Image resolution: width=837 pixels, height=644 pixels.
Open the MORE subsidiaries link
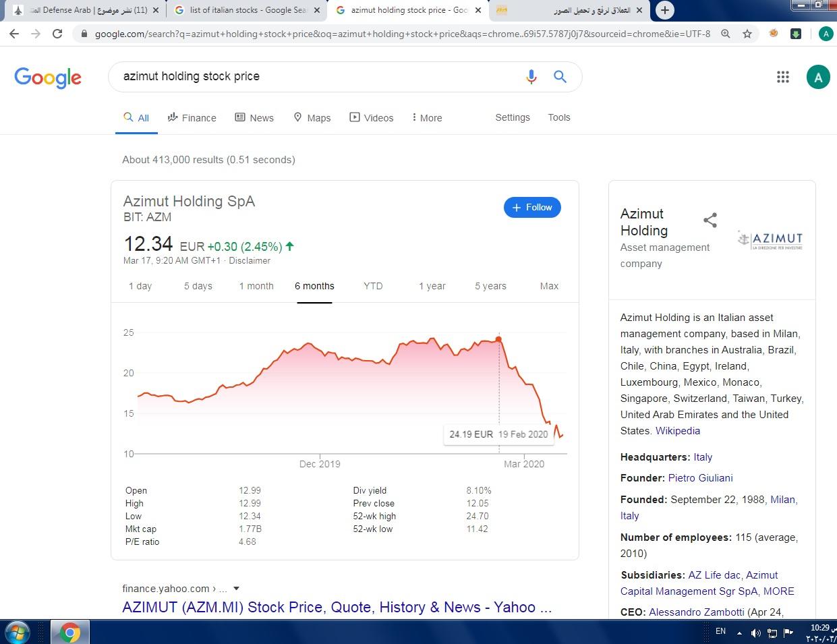779,591
